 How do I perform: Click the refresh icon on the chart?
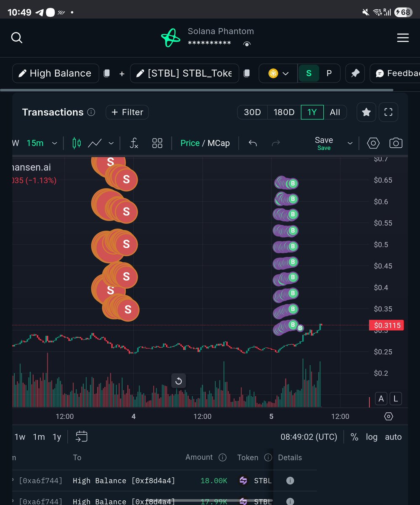coord(178,380)
